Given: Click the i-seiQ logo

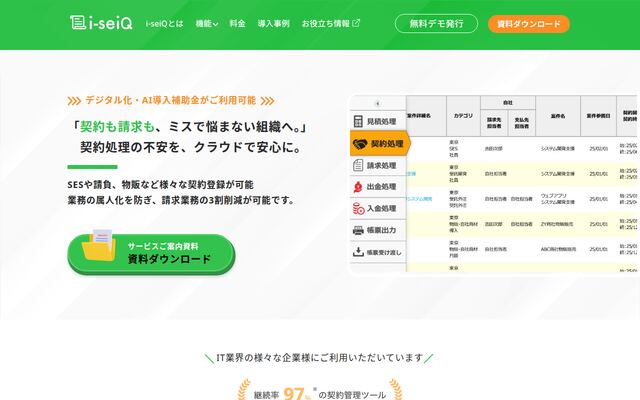Looking at the screenshot, I should click(101, 23).
